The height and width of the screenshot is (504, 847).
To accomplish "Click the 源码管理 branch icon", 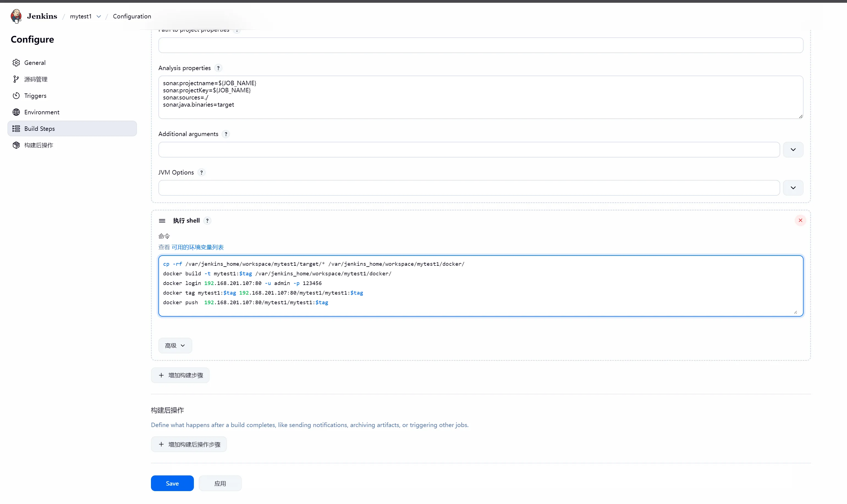I will click(x=16, y=79).
